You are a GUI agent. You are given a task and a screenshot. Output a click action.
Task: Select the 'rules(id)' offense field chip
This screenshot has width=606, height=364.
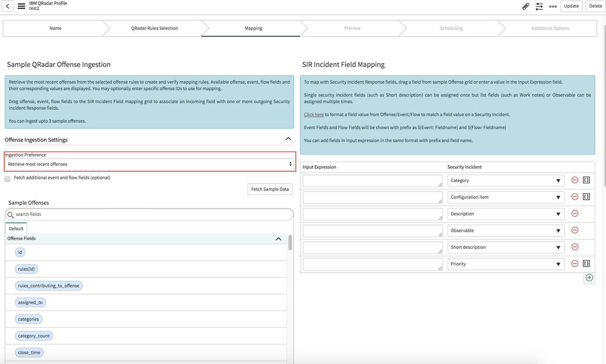coord(26,269)
